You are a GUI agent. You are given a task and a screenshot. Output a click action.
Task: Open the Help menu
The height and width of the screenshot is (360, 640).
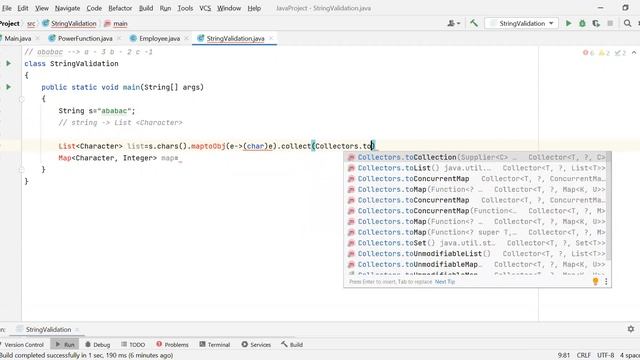click(x=254, y=8)
